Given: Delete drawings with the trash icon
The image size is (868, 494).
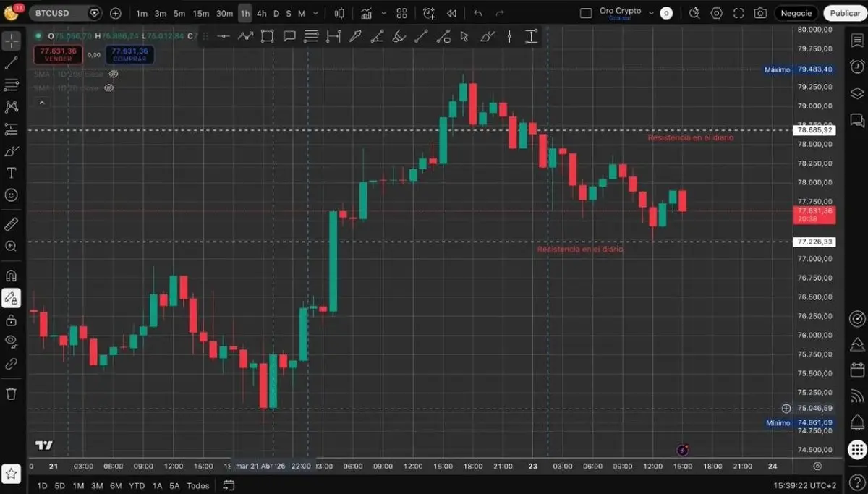Looking at the screenshot, I should pos(12,393).
